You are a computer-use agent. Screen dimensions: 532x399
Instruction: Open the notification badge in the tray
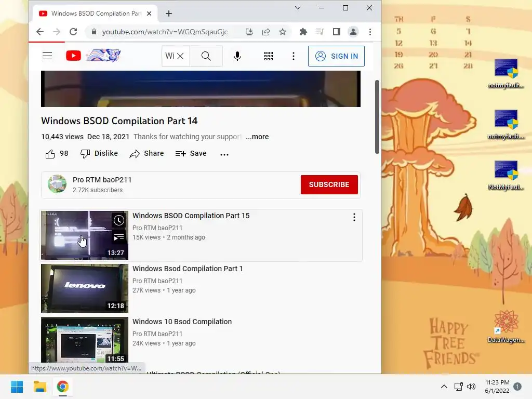click(517, 387)
